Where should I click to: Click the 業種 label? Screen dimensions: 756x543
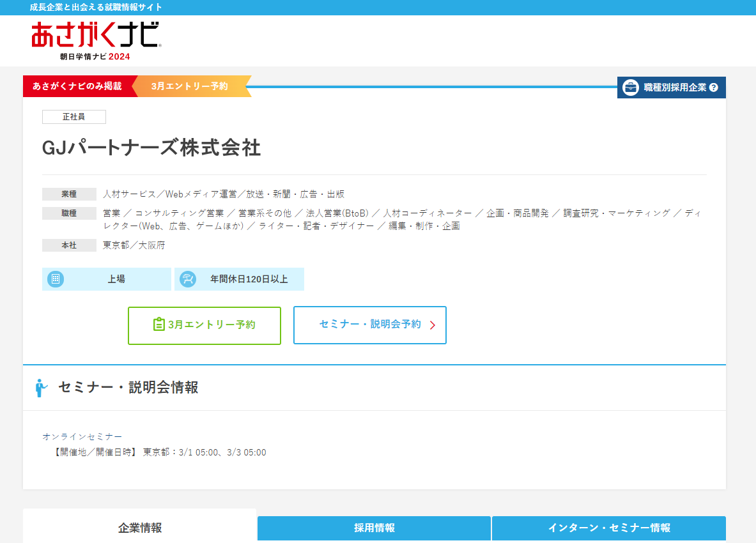pyautogui.click(x=69, y=194)
